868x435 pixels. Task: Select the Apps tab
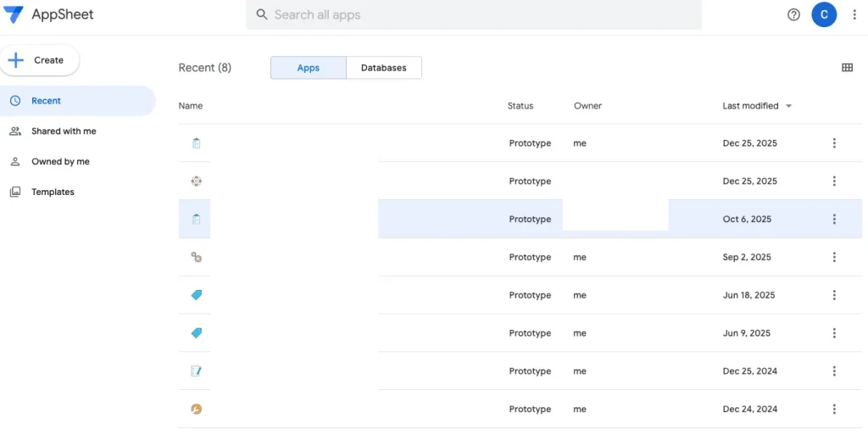[309, 68]
